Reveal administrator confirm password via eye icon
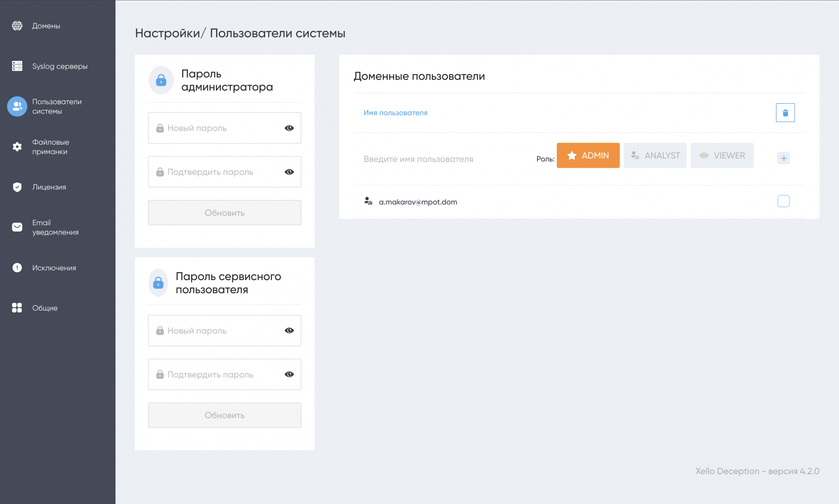Viewport: 839px width, 504px height. coord(289,172)
